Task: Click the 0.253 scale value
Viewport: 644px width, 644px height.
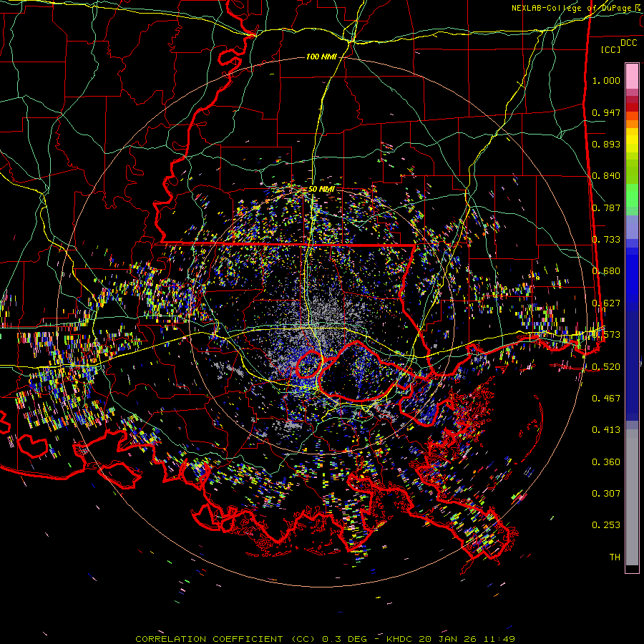Action: tap(606, 525)
